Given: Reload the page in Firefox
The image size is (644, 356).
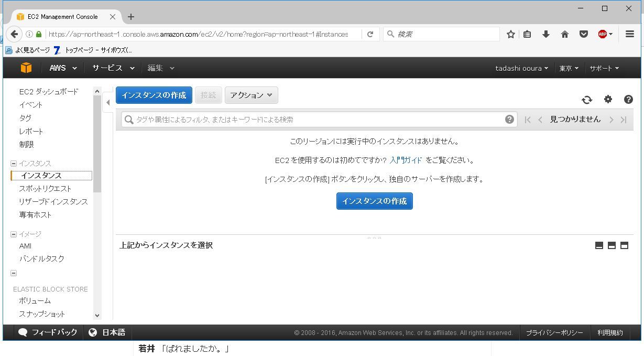Looking at the screenshot, I should (x=370, y=34).
